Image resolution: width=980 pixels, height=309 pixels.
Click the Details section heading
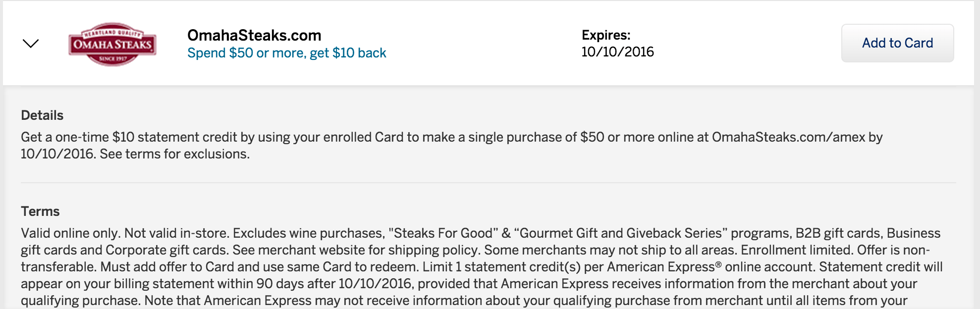point(42,115)
